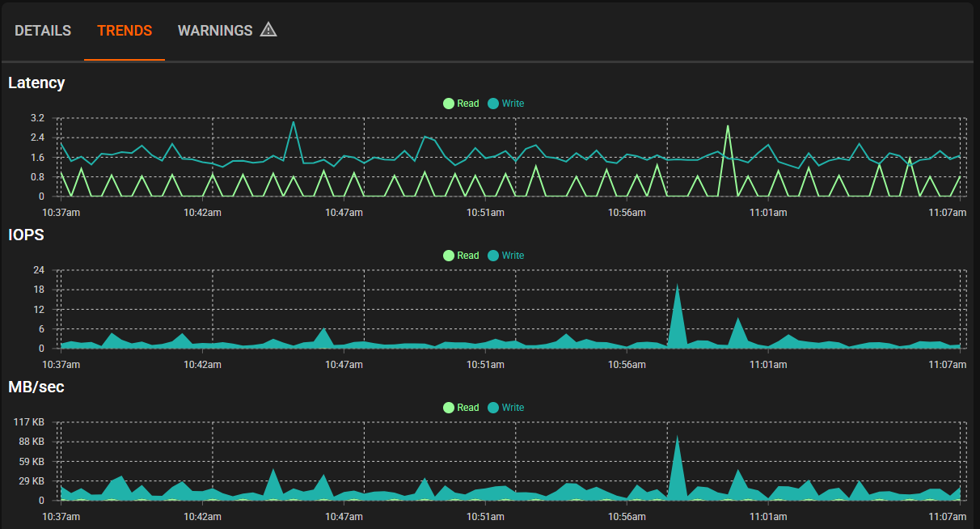Switch to the WARNINGS tab
This screenshot has width=980, height=529.
click(x=215, y=31)
